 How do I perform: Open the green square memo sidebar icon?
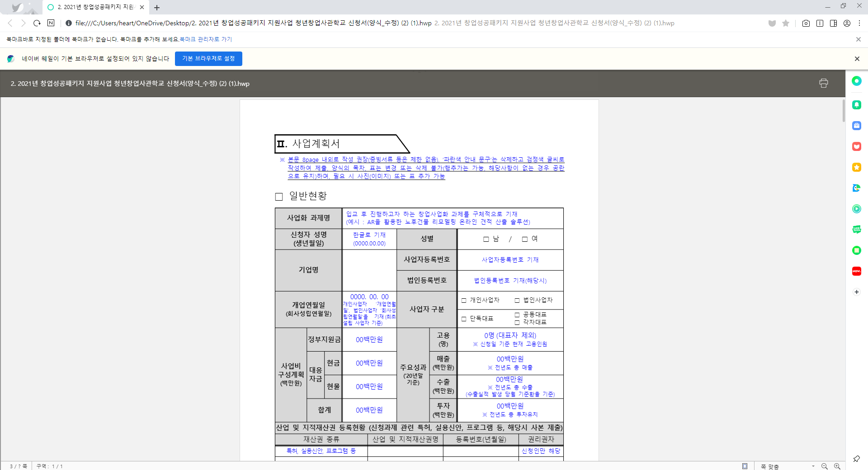(x=857, y=250)
